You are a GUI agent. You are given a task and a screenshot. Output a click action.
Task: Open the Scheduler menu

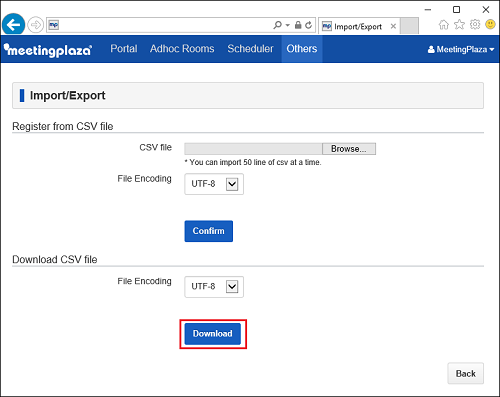[250, 49]
